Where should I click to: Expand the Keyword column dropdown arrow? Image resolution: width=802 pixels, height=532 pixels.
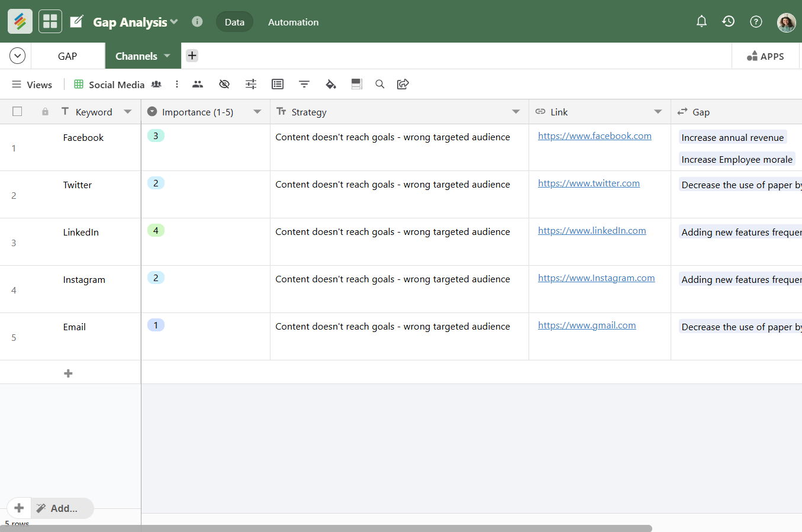[x=128, y=111]
